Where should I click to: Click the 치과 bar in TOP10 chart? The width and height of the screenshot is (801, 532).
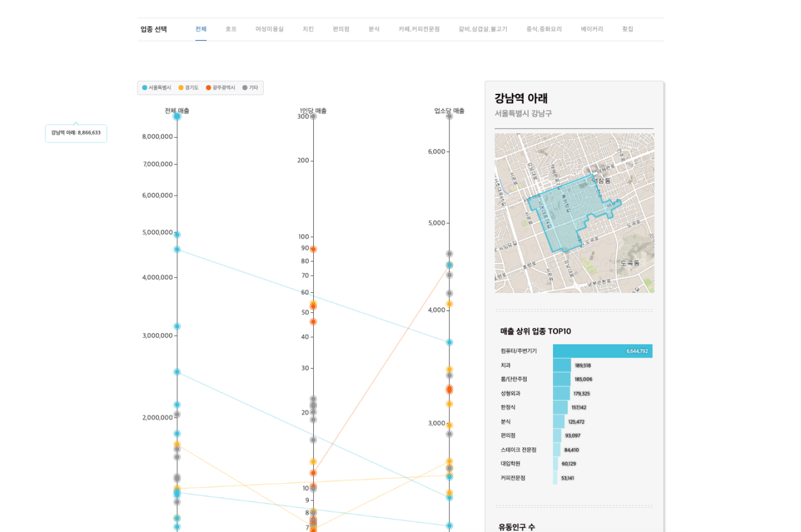point(562,365)
